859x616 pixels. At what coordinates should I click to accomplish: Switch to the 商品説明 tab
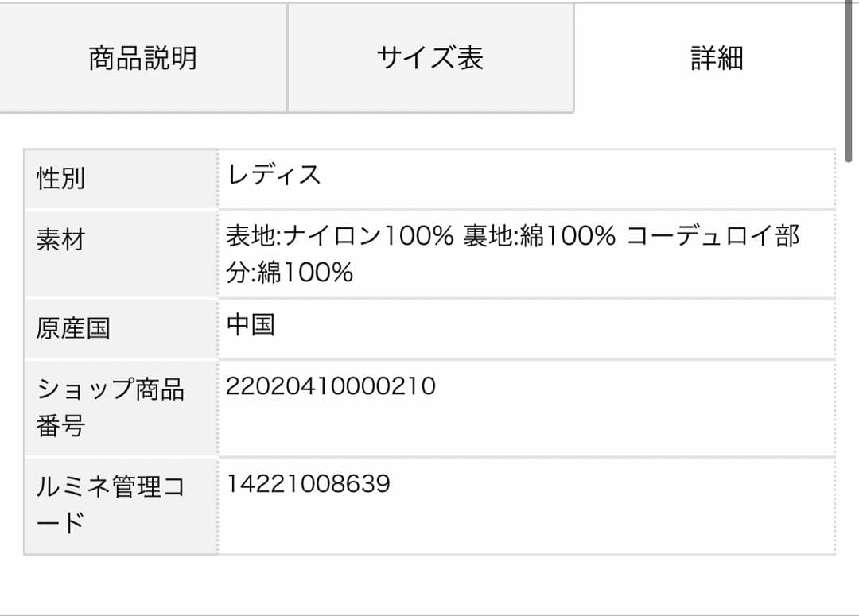(x=143, y=57)
